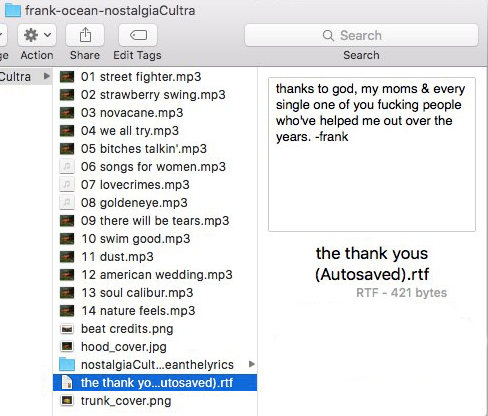The image size is (488, 416).
Task: Select file name hood_cover.jpg
Action: (x=124, y=347)
